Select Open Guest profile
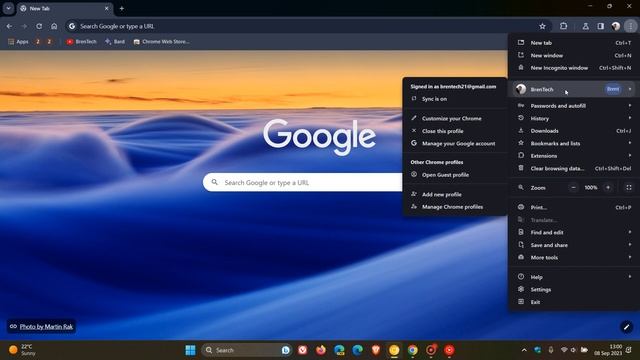The image size is (640, 360). pos(455,175)
